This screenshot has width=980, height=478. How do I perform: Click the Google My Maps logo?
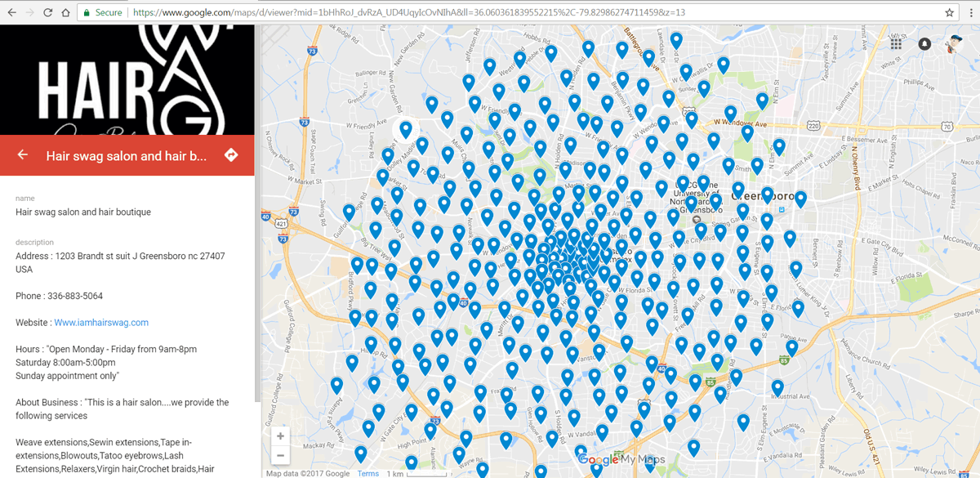[x=621, y=459]
